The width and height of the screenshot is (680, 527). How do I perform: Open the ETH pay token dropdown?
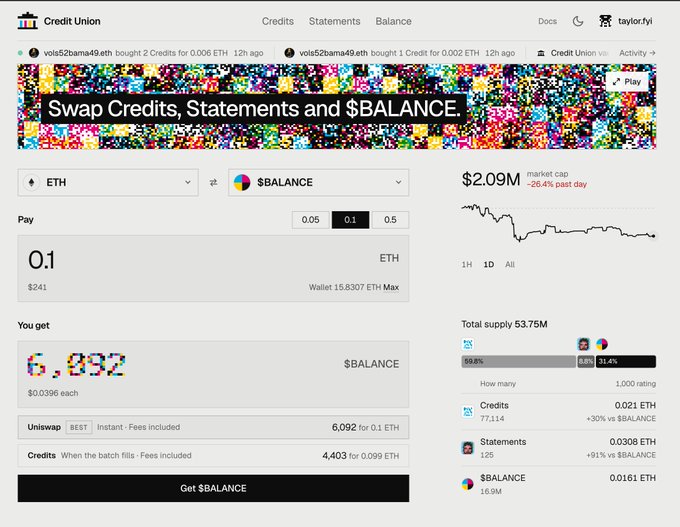point(108,183)
